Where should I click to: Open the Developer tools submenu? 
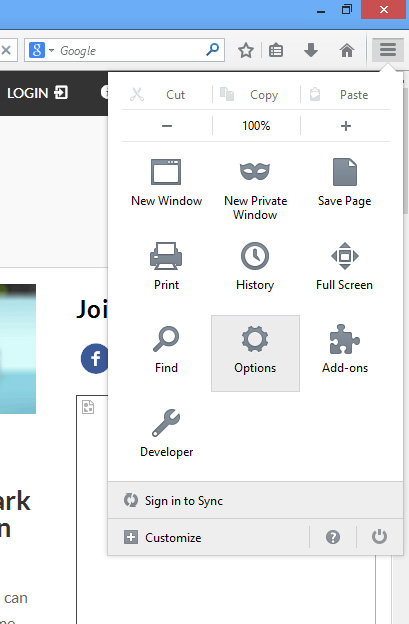tap(166, 433)
